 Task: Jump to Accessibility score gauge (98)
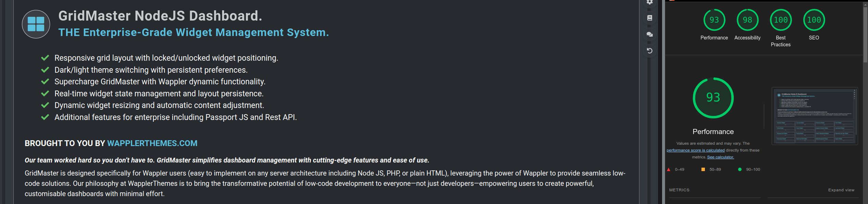point(747,20)
